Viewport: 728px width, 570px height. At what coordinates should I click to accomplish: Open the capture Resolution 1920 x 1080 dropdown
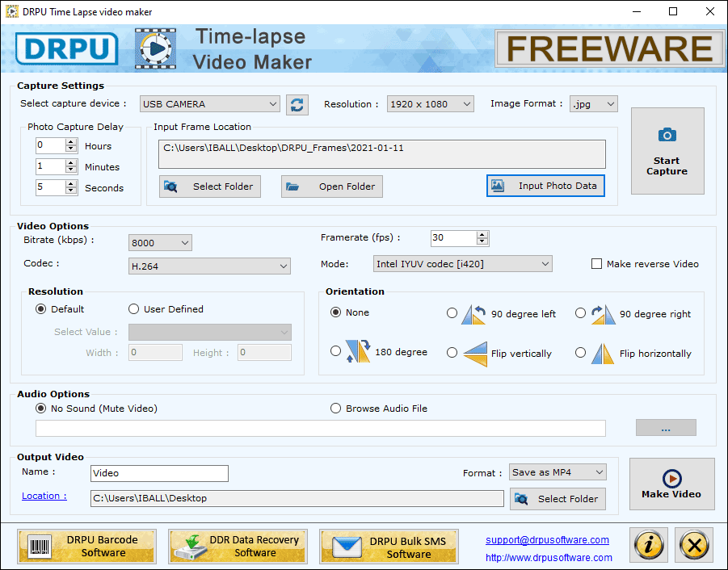(431, 104)
